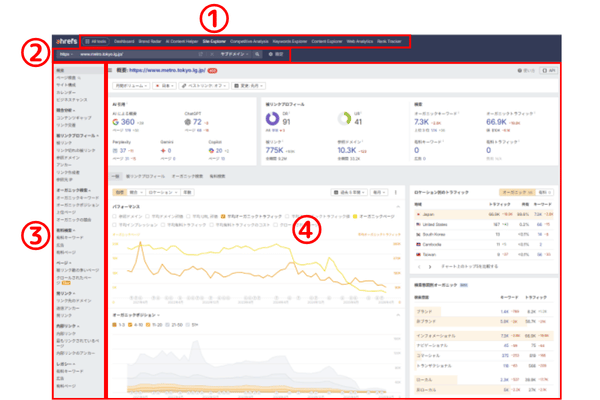Open the protocol dropdown left of the URL
The width and height of the screenshot is (600, 400).
(x=64, y=55)
